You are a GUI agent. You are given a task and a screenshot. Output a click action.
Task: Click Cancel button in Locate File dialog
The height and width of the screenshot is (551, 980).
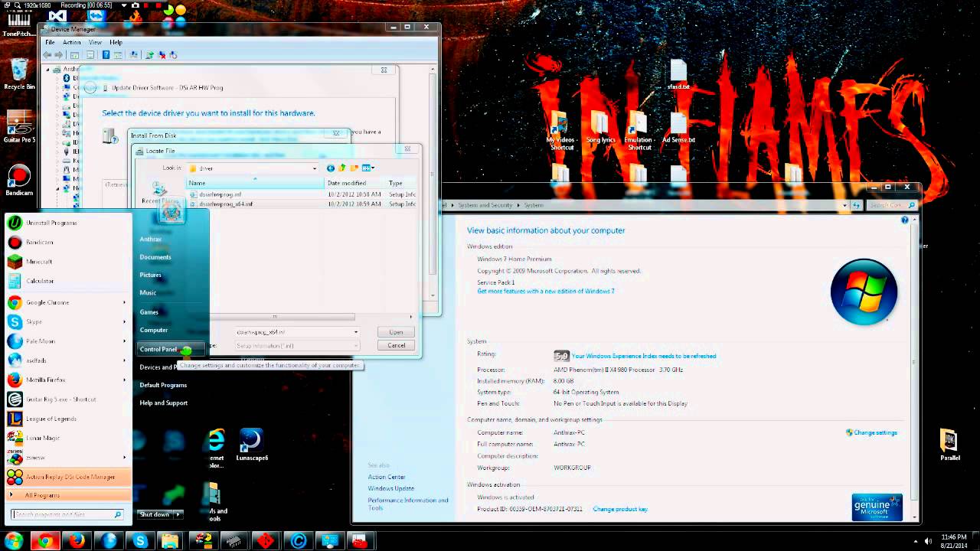[x=396, y=345]
